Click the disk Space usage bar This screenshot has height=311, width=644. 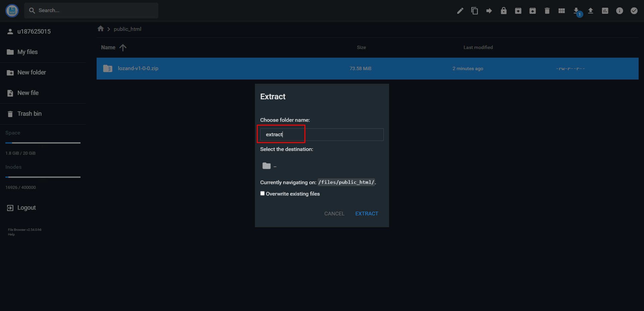point(43,143)
